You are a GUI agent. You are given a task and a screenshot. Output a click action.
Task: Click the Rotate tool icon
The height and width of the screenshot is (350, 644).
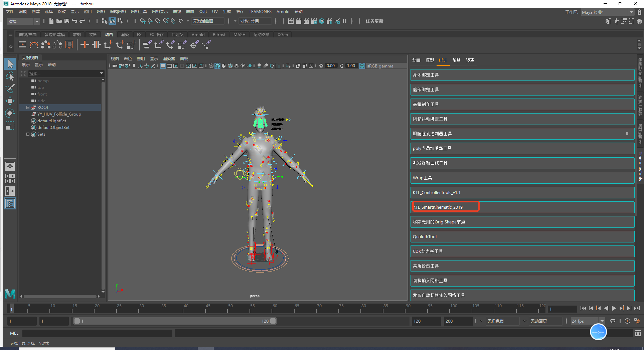coord(10,113)
